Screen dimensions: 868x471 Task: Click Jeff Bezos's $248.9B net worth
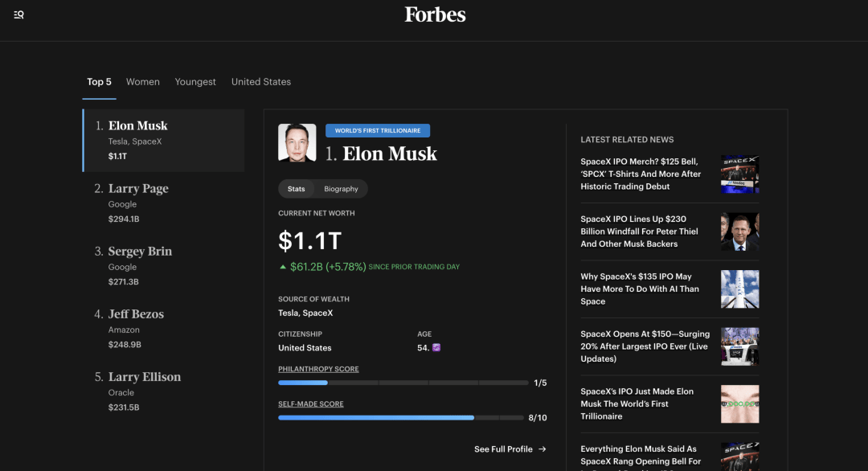click(x=125, y=344)
